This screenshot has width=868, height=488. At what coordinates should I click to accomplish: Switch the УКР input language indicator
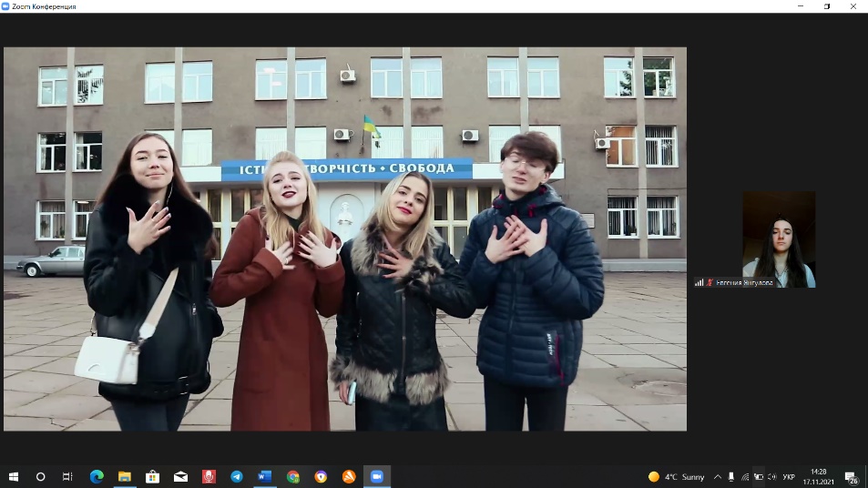(789, 477)
